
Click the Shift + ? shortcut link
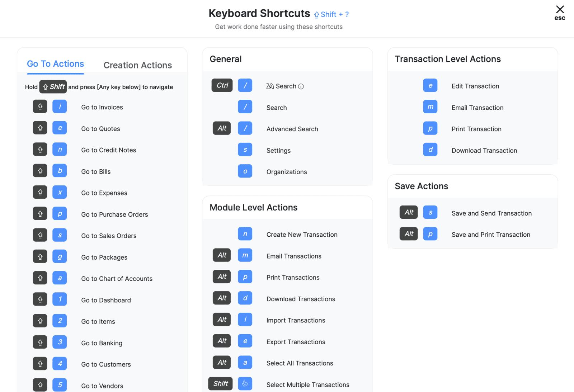click(331, 15)
